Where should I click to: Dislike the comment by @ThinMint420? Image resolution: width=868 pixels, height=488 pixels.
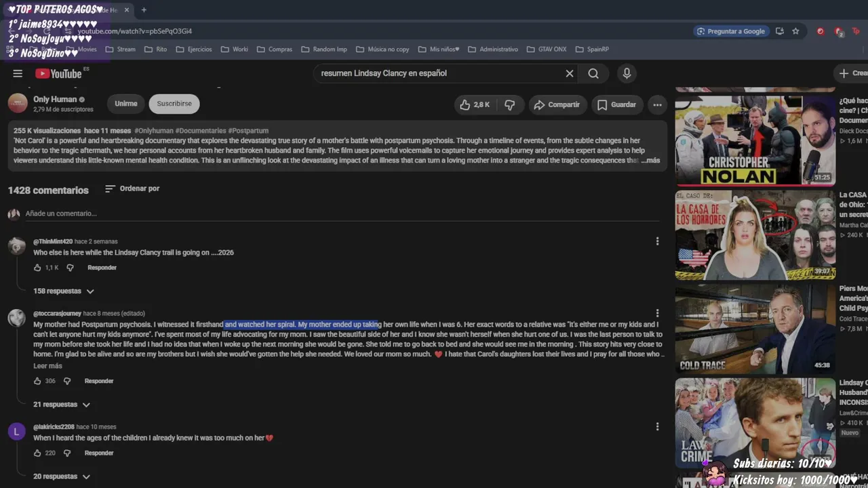pyautogui.click(x=70, y=268)
